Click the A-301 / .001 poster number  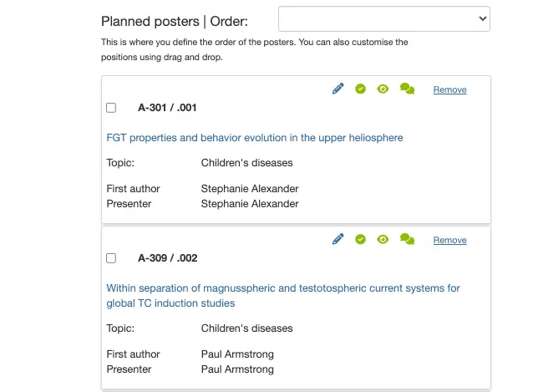coord(167,108)
